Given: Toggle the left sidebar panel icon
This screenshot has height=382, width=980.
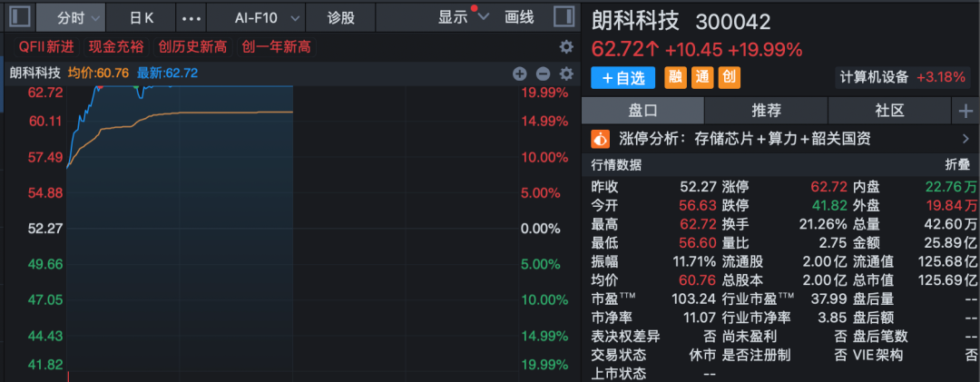Looking at the screenshot, I should [21, 17].
